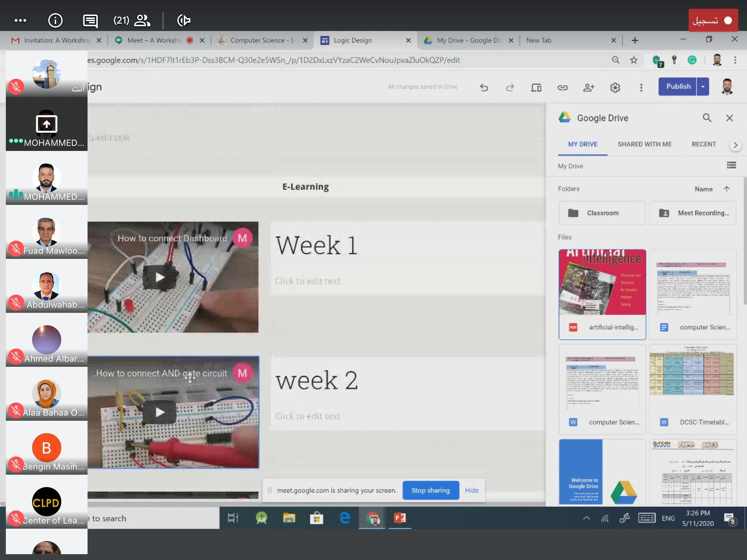Close the Google Drive side panel
The width and height of the screenshot is (747, 560).
click(x=729, y=118)
